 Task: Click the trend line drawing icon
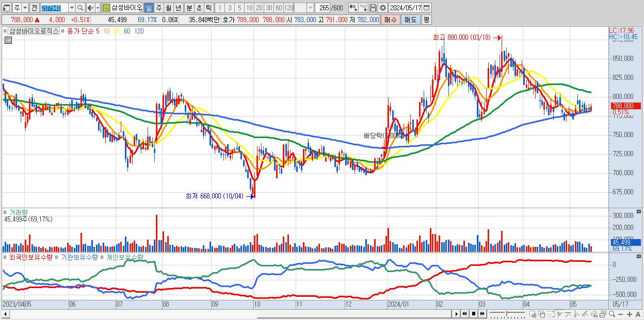tap(568, 314)
